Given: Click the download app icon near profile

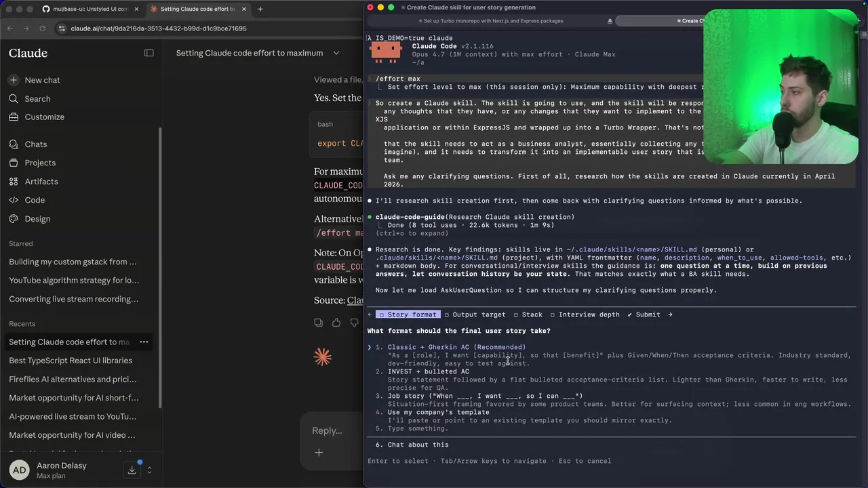Looking at the screenshot, I should [x=132, y=469].
